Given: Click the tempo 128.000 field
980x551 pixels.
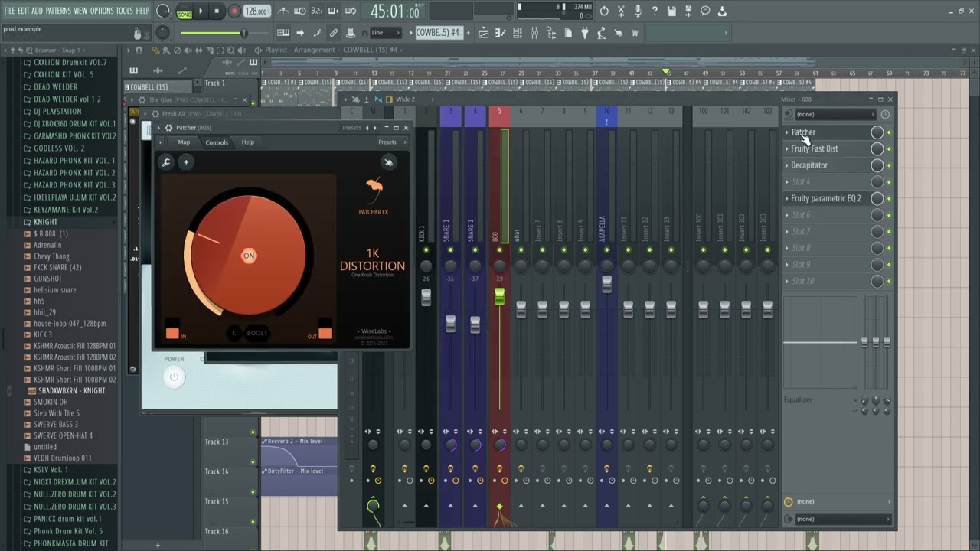Looking at the screenshot, I should coord(257,11).
